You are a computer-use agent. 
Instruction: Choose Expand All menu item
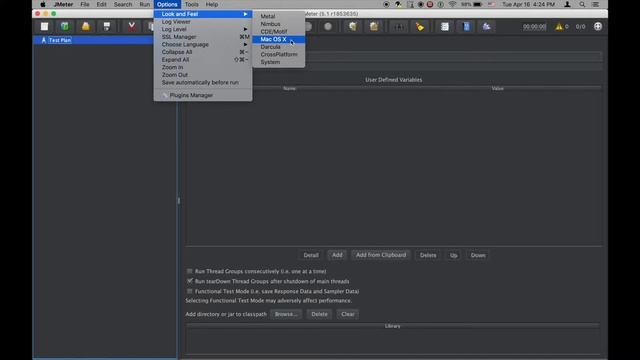[x=203, y=60]
